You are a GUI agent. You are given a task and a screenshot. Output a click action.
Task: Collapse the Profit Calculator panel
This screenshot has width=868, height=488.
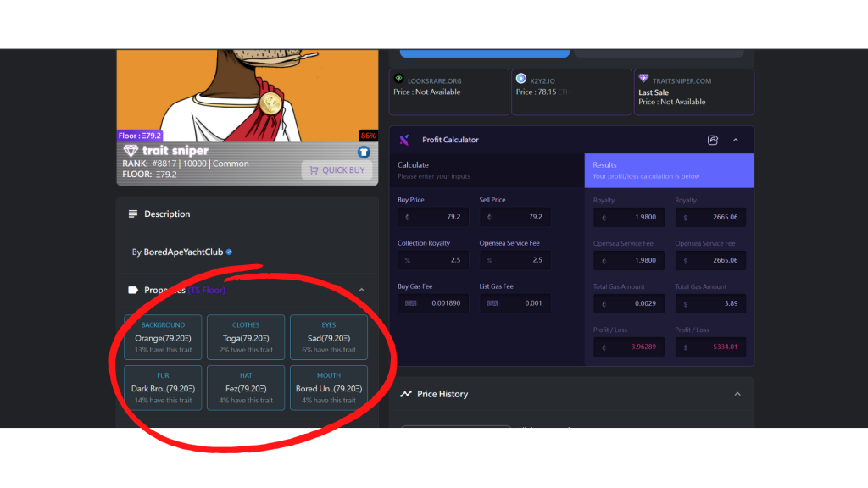click(x=736, y=140)
